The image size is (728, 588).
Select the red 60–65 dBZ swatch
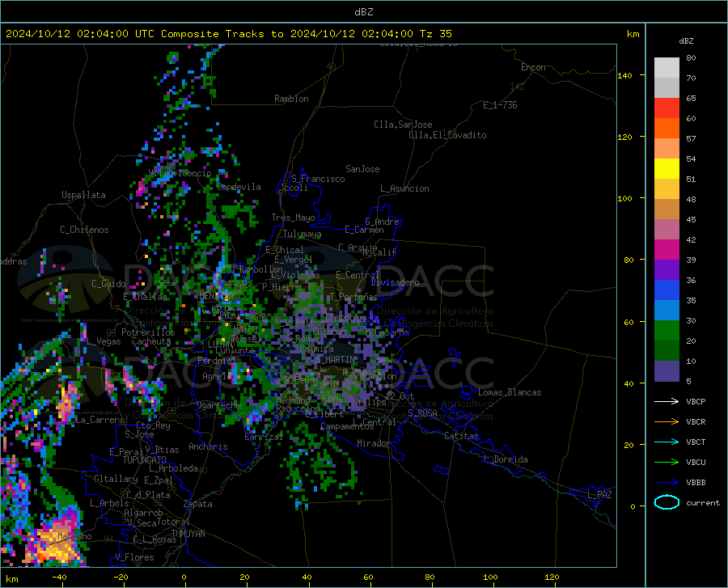pyautogui.click(x=667, y=108)
